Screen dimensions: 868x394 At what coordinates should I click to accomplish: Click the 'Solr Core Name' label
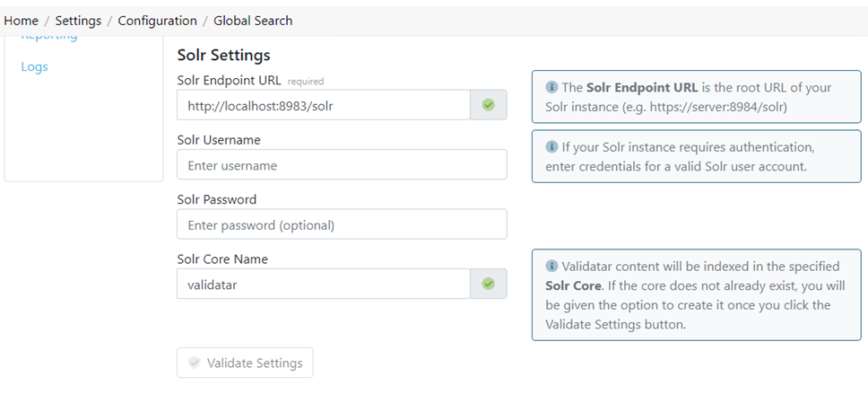pos(222,258)
